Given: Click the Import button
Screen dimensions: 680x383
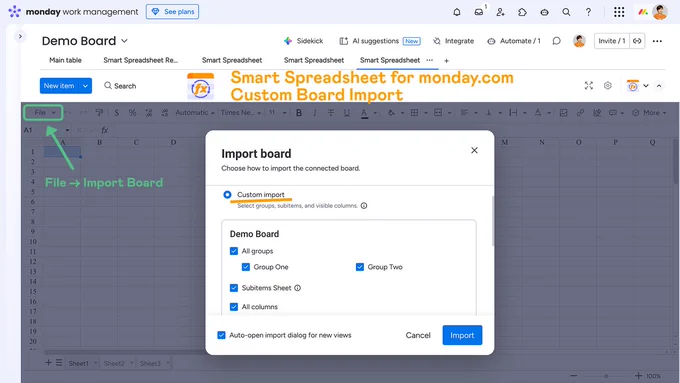Looking at the screenshot, I should click(x=462, y=335).
